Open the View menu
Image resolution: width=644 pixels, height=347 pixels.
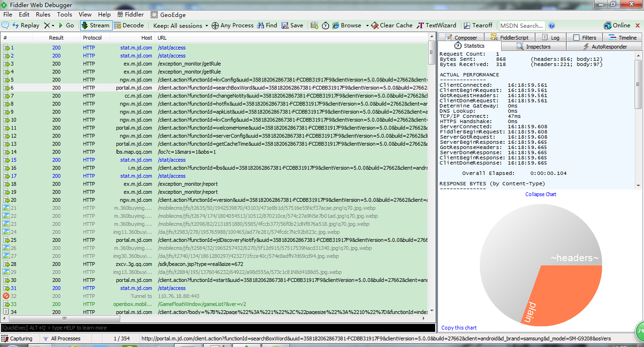[85, 15]
